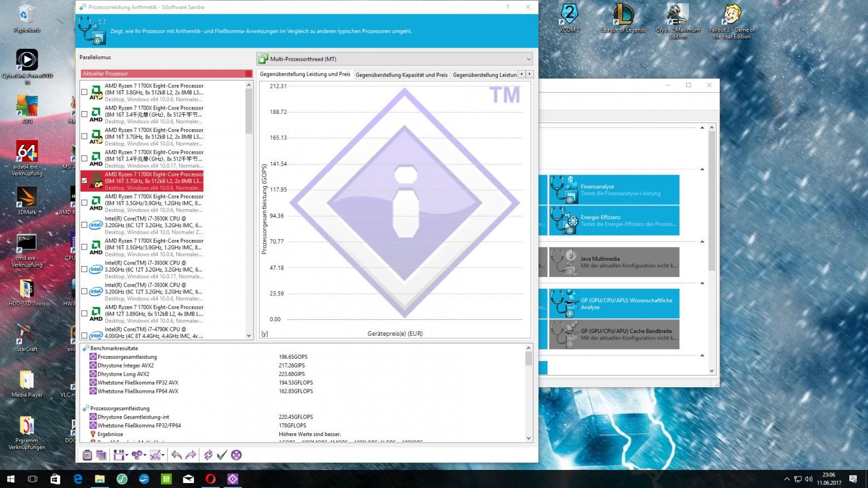Open the XCOM 2 desktop shortcut

pyautogui.click(x=570, y=19)
